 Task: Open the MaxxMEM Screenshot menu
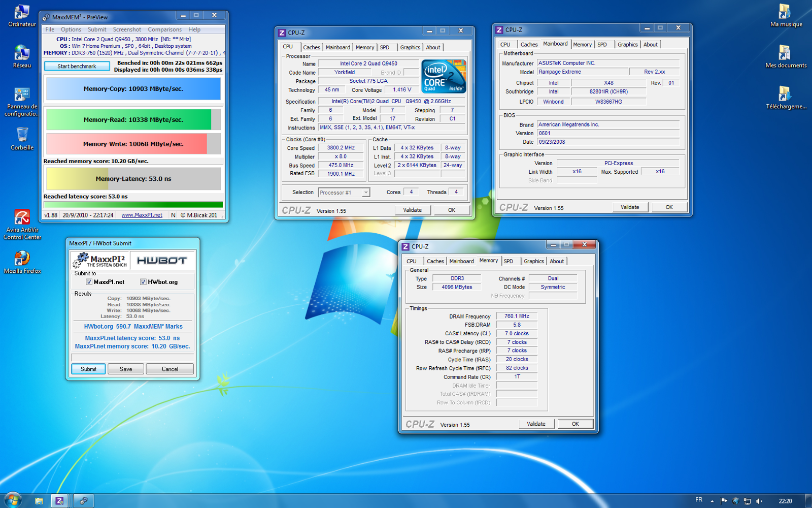(x=127, y=29)
